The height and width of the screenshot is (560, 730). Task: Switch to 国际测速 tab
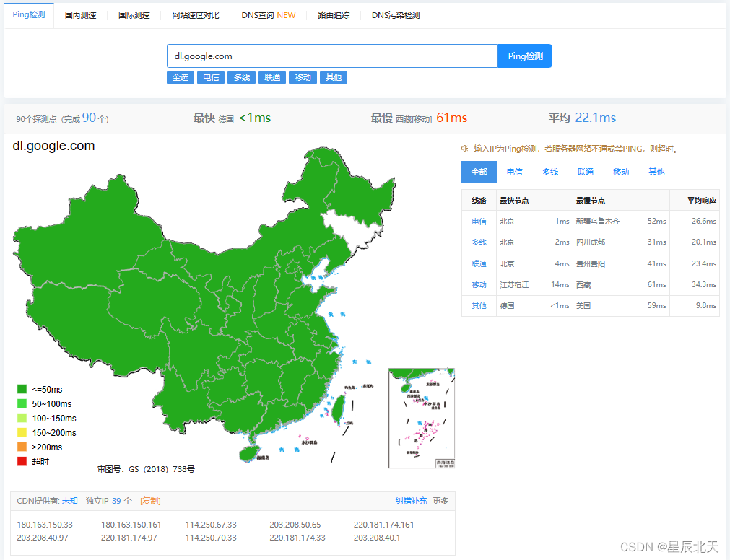(x=134, y=15)
